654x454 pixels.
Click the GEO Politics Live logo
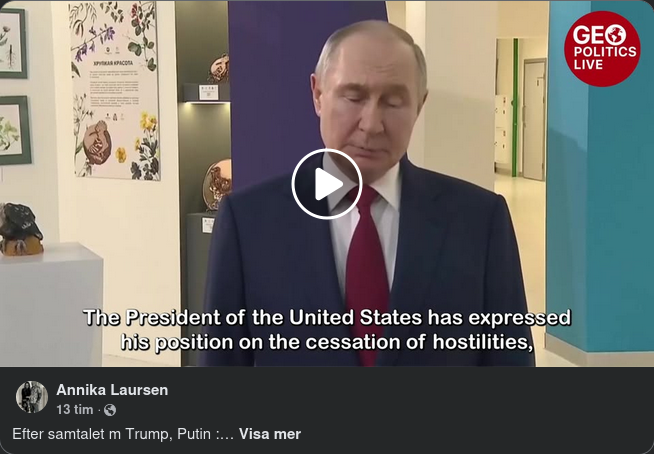(602, 49)
